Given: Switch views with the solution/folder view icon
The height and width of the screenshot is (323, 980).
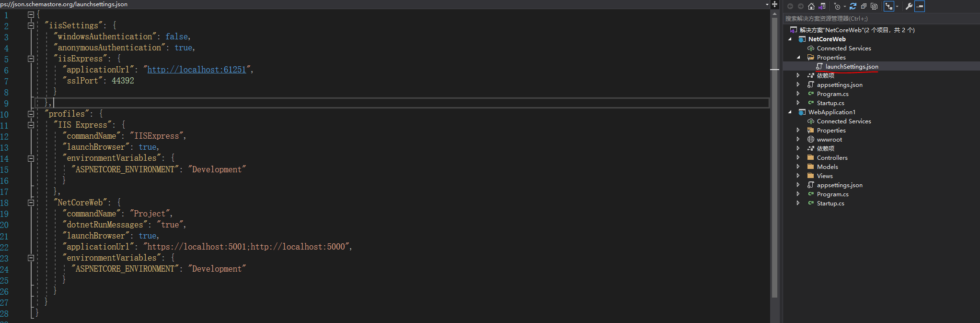Looking at the screenshot, I should point(822,6).
